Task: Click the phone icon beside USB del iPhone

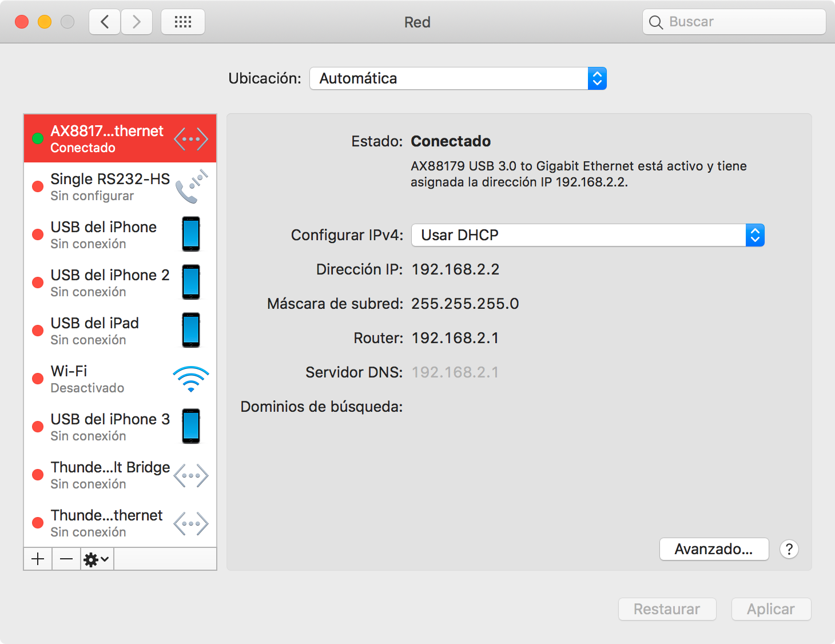Action: click(191, 234)
